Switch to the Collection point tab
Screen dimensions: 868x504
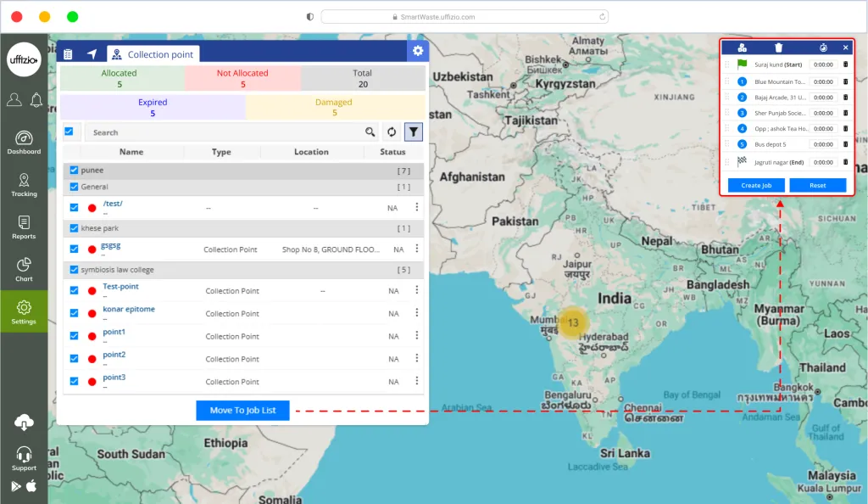click(153, 54)
